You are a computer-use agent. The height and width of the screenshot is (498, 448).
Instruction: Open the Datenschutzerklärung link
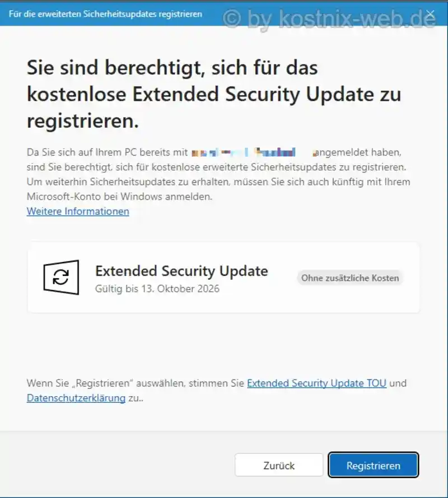76,398
